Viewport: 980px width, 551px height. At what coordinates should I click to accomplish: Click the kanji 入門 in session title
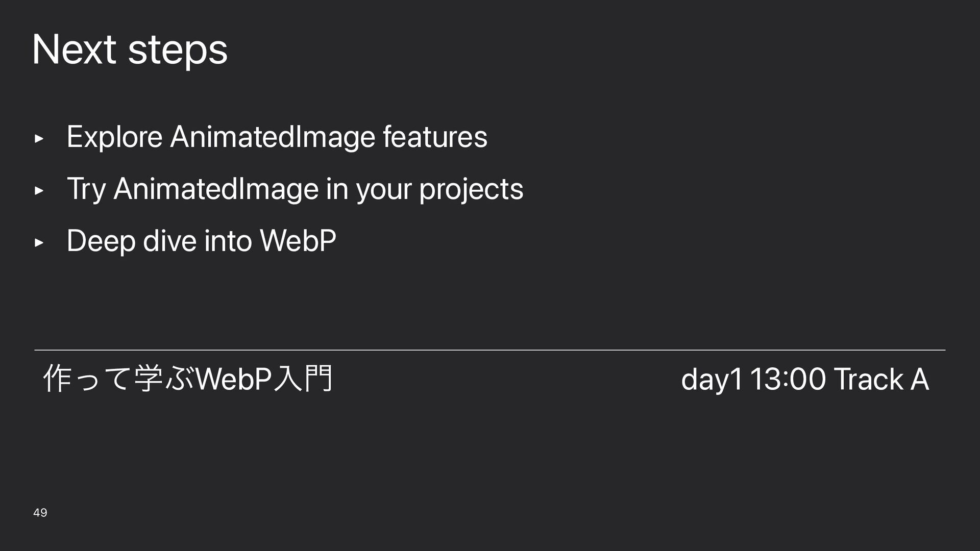(303, 379)
